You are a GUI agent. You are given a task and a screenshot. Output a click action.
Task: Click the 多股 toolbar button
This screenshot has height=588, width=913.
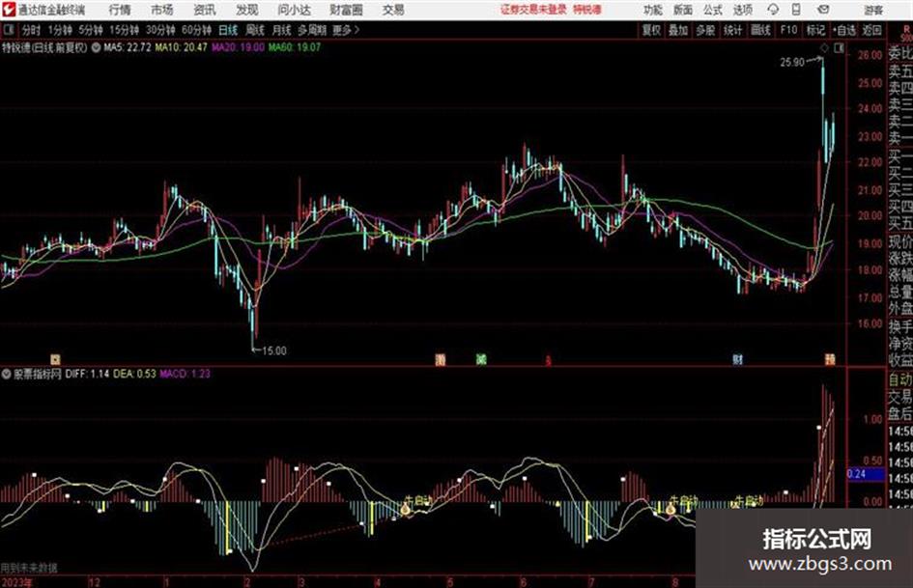[x=705, y=30]
